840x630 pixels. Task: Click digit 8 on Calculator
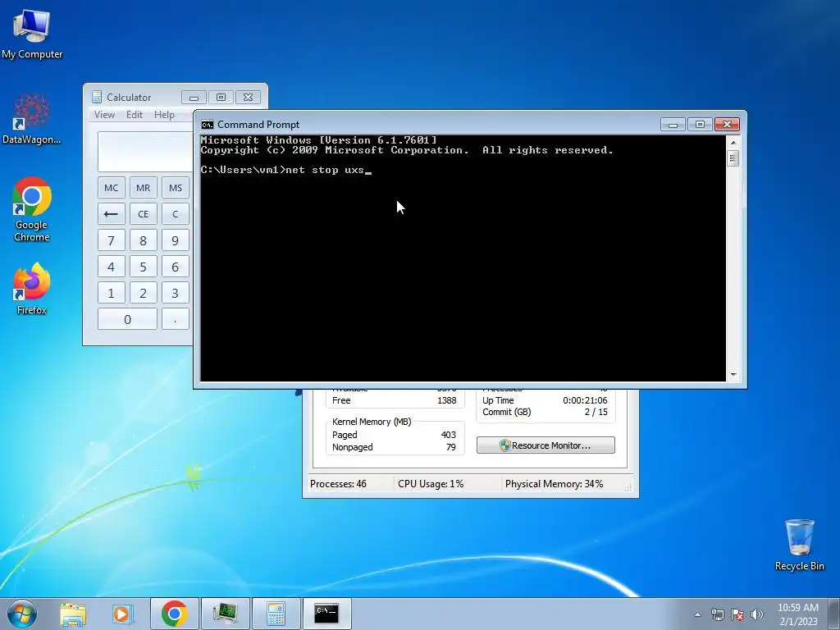tap(143, 240)
